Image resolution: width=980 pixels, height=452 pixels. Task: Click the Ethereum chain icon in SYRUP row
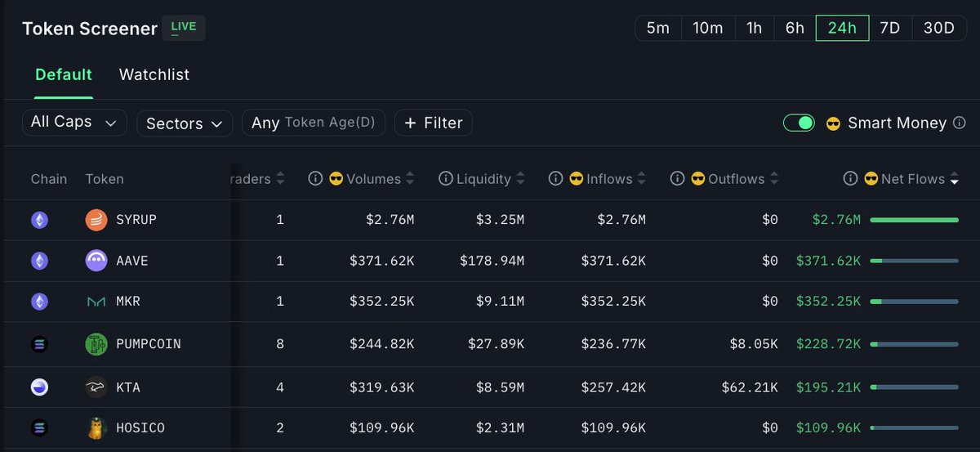39,220
